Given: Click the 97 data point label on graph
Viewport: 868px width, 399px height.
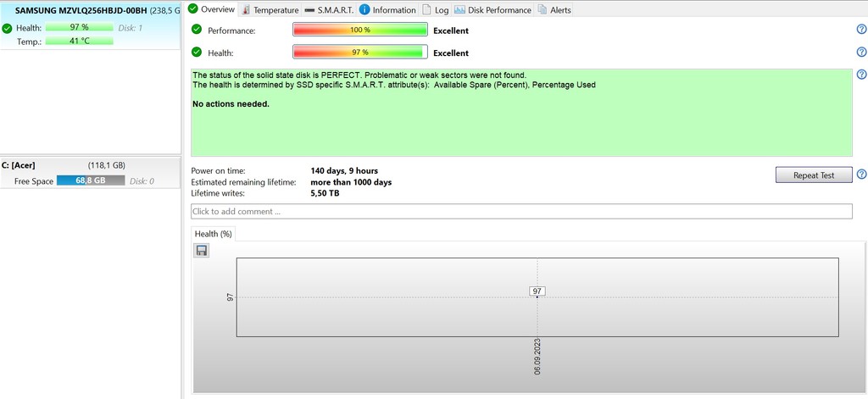Looking at the screenshot, I should pyautogui.click(x=537, y=291).
